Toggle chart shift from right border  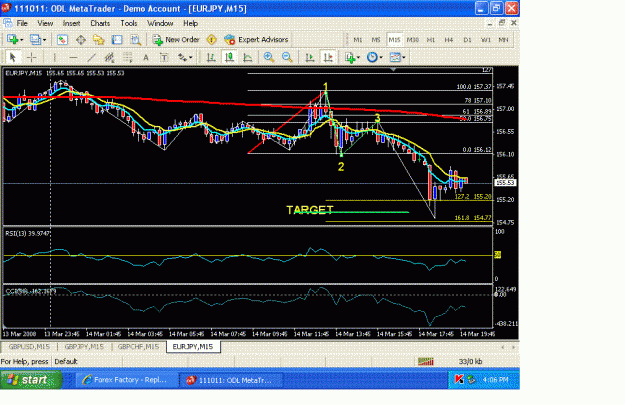pos(328,57)
